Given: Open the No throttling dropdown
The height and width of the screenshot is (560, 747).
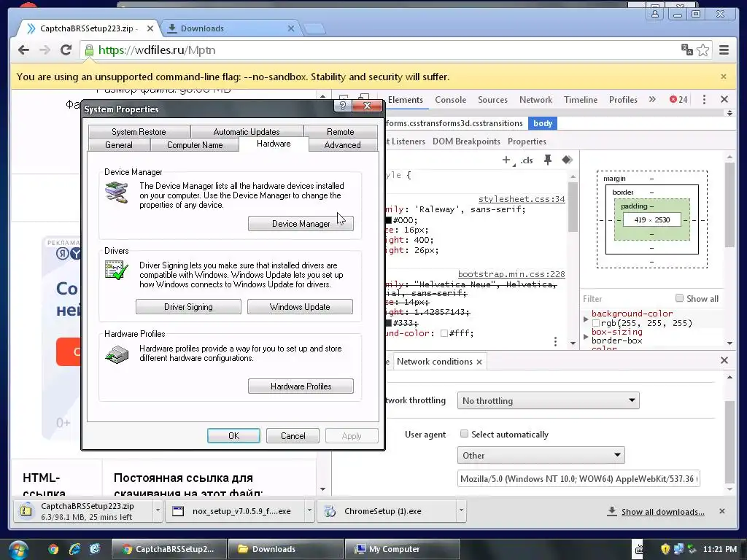Looking at the screenshot, I should click(x=548, y=400).
